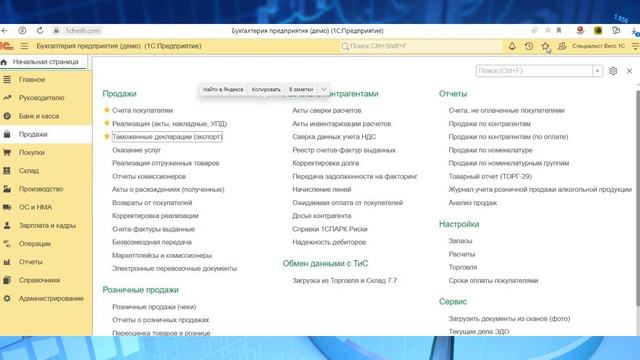Open Корректировка долга
Image resolution: width=640 pixels, height=360 pixels.
tap(325, 163)
